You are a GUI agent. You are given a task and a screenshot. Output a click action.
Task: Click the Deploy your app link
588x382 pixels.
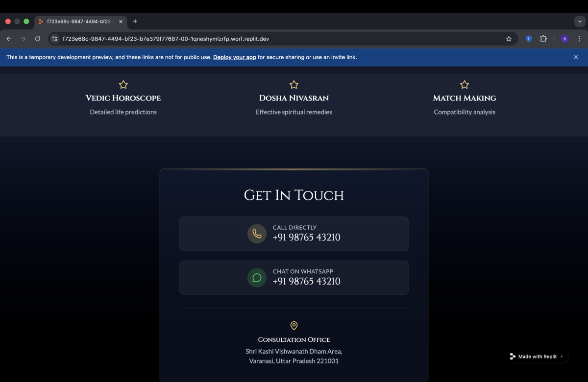[234, 57]
